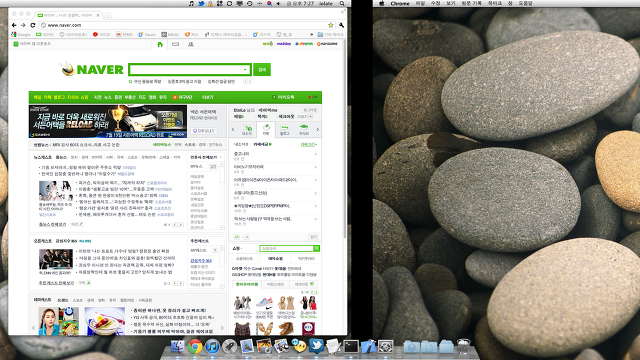The height and width of the screenshot is (360, 640).
Task: Open 뉴스 in the green navigation bar
Action: [x=108, y=97]
